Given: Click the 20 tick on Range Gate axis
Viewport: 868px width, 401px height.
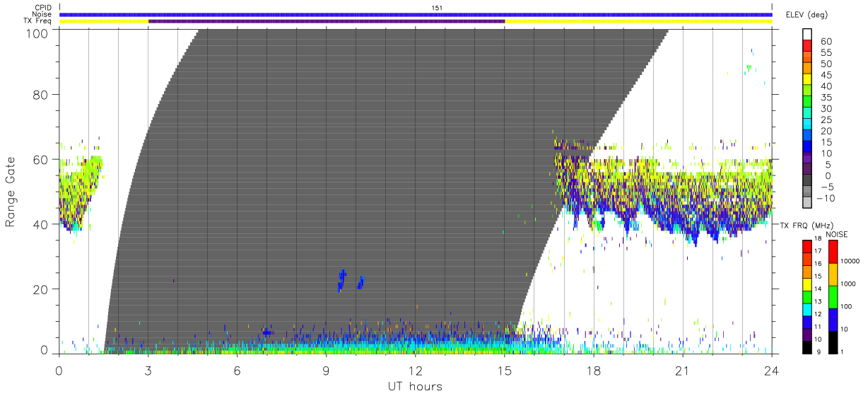Looking at the screenshot, I should pos(42,289).
